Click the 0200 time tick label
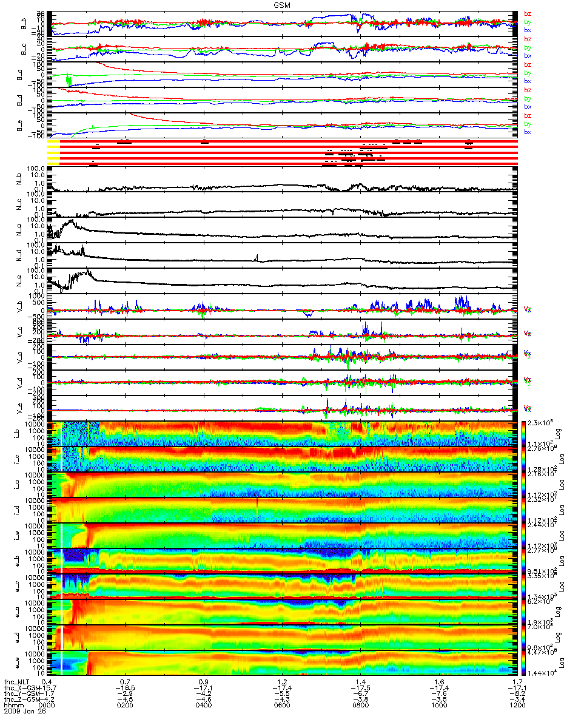564x728 pixels. tap(125, 704)
